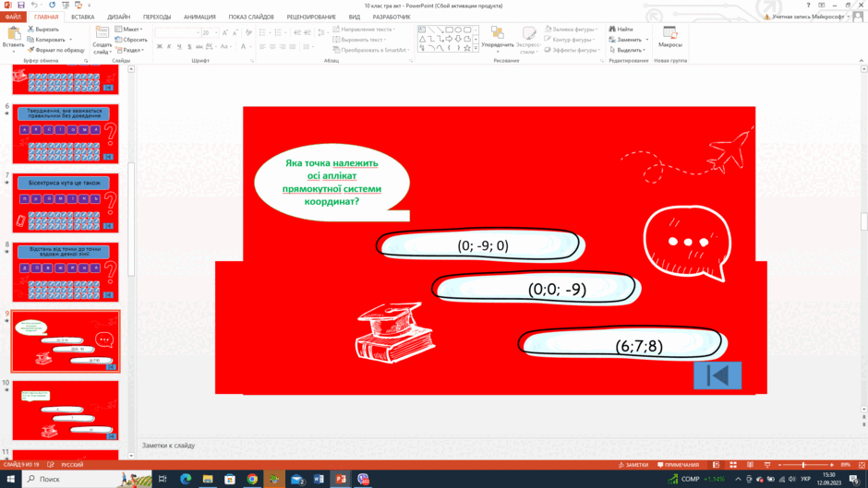Open Word from the Windows taskbar
The image size is (868, 488).
[319, 479]
